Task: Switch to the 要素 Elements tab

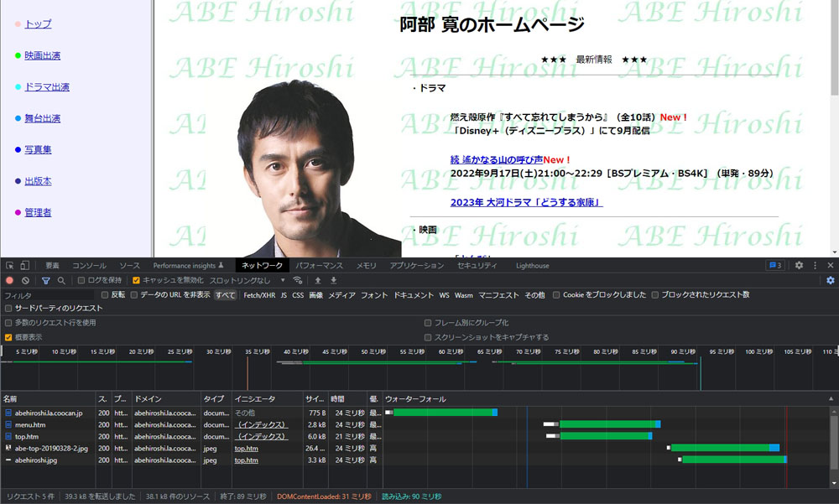Action: [x=52, y=265]
